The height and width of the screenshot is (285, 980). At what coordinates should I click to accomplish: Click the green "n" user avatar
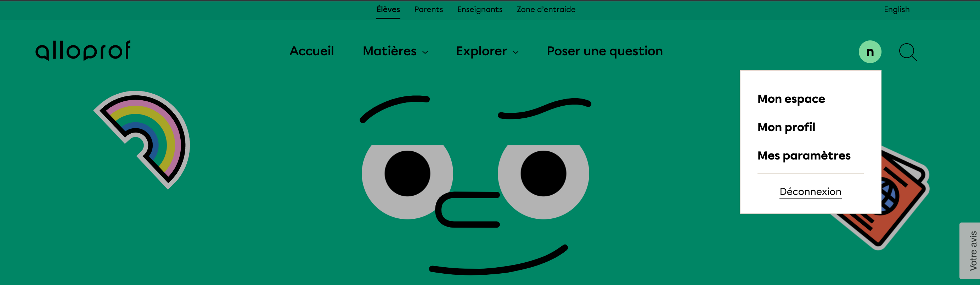pos(870,52)
